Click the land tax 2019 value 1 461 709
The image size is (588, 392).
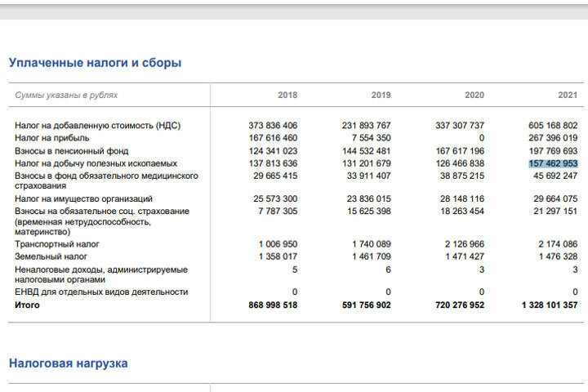coord(372,256)
